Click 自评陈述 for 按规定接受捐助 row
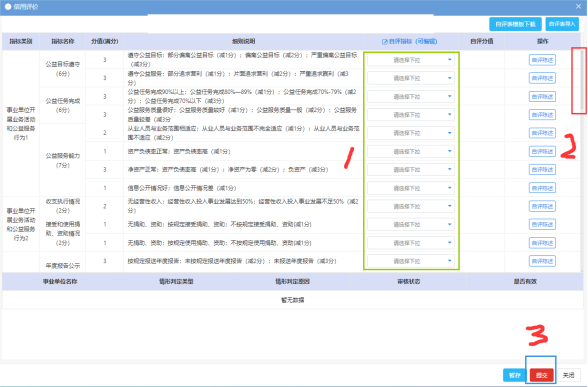The height and width of the screenshot is (387, 588). 542,224
